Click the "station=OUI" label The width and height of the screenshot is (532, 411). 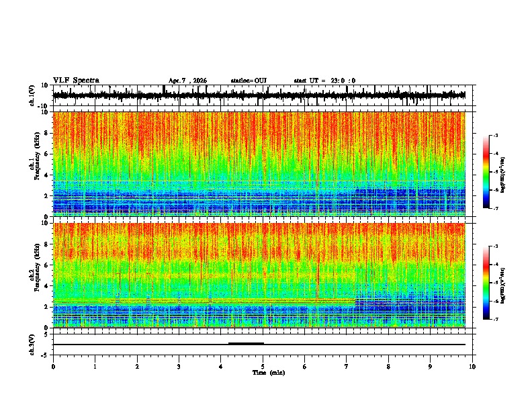click(x=249, y=81)
